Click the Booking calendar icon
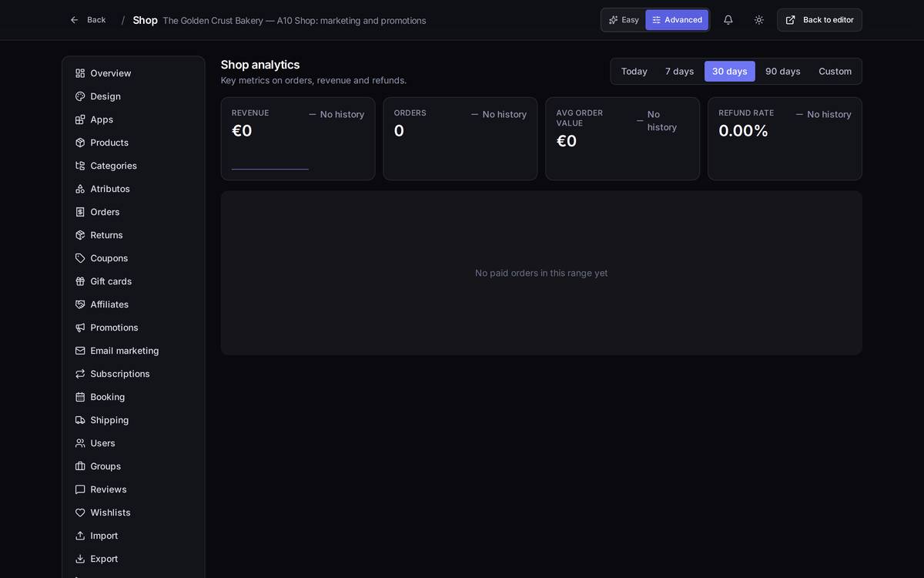 pyautogui.click(x=80, y=397)
